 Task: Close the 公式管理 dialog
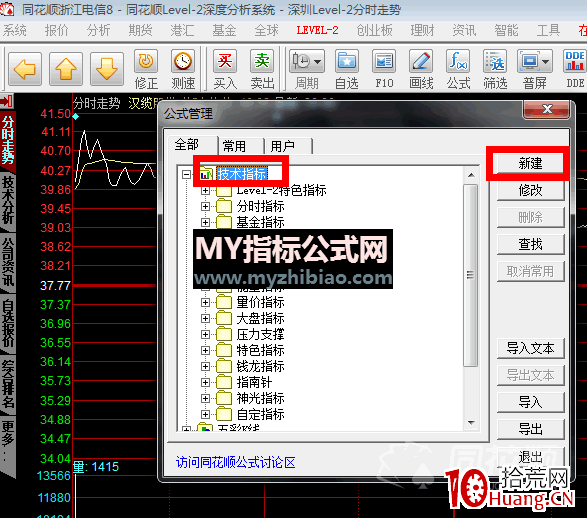coord(547,109)
